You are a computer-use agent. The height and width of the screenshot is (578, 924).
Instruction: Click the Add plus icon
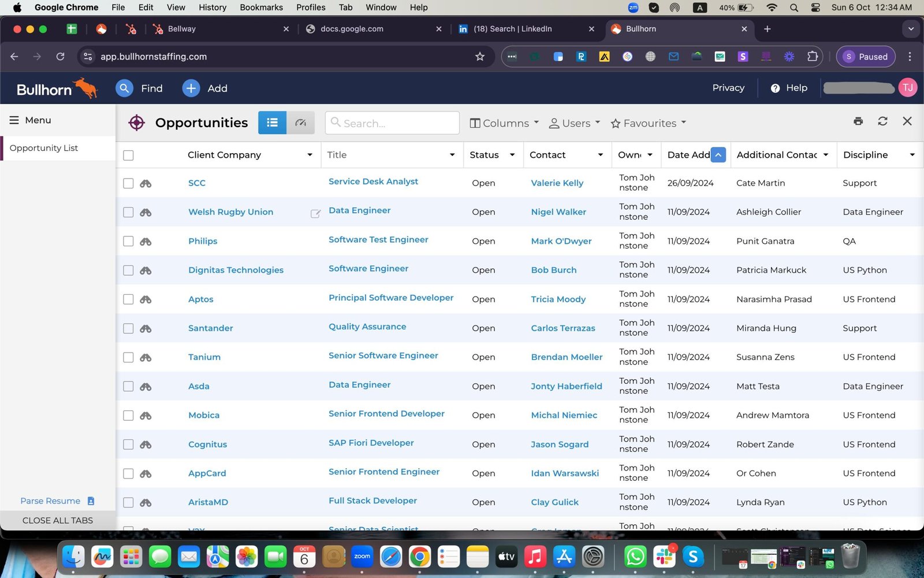[191, 88]
